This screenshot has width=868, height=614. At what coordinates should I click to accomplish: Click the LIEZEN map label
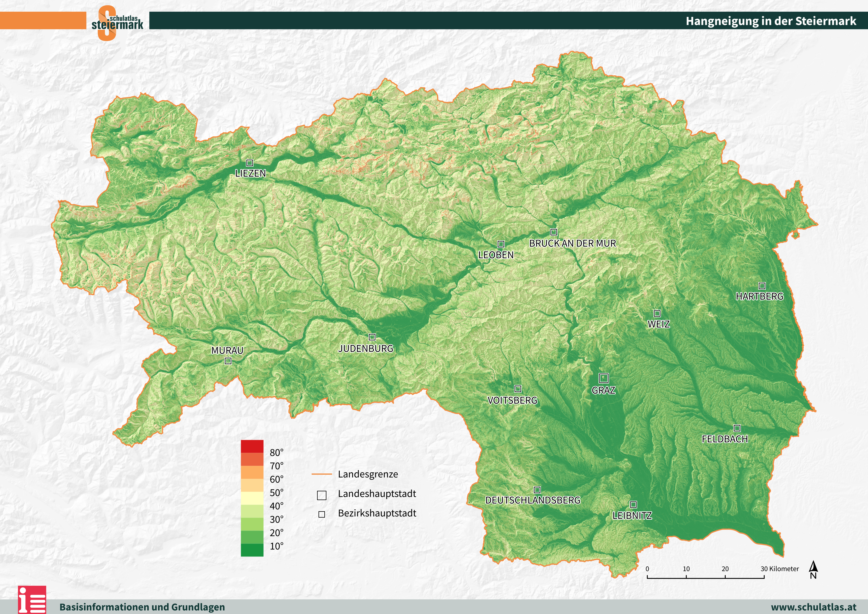pos(251,173)
